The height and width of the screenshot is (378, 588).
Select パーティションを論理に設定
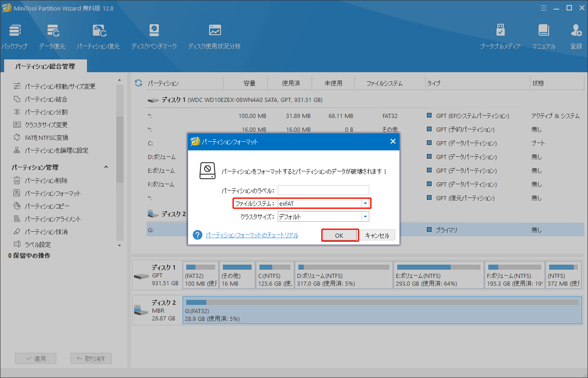pos(50,150)
